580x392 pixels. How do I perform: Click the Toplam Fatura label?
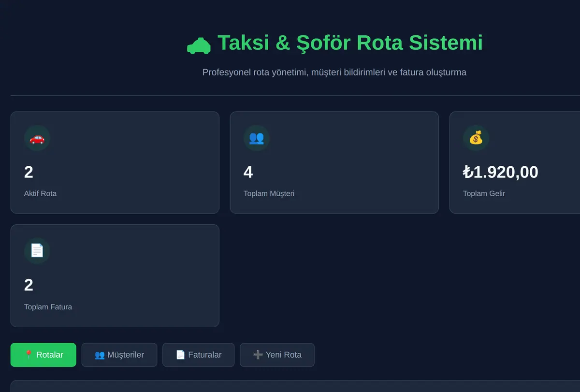pos(48,307)
